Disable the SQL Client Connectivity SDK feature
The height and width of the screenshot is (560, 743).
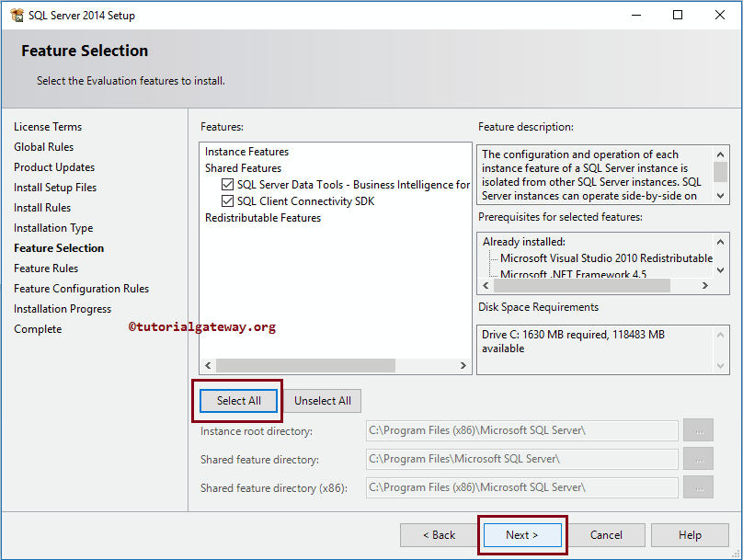pyautogui.click(x=226, y=200)
